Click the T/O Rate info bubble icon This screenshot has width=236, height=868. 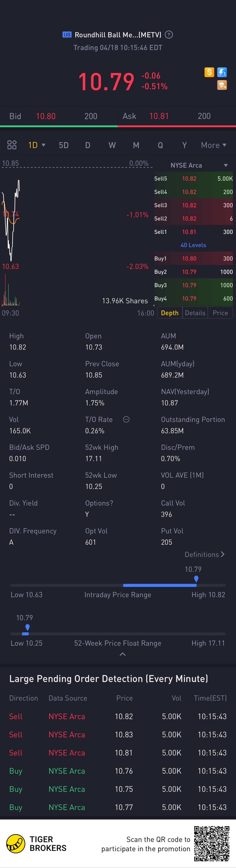tap(126, 420)
